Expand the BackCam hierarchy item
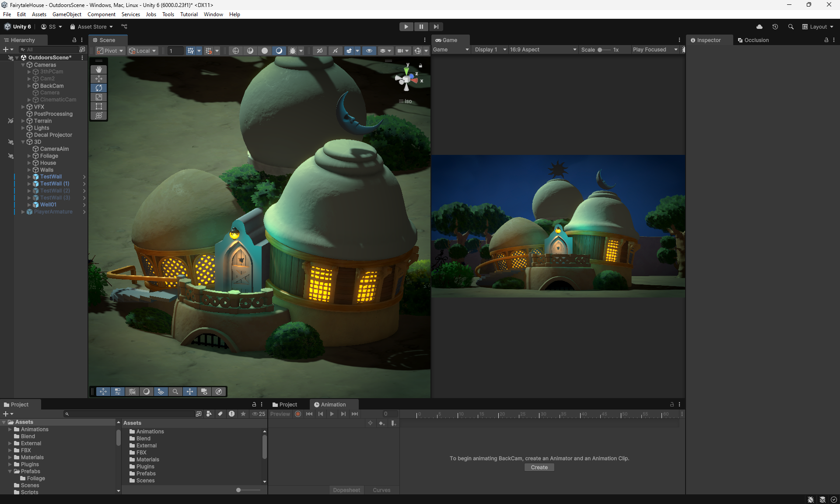 (x=29, y=86)
